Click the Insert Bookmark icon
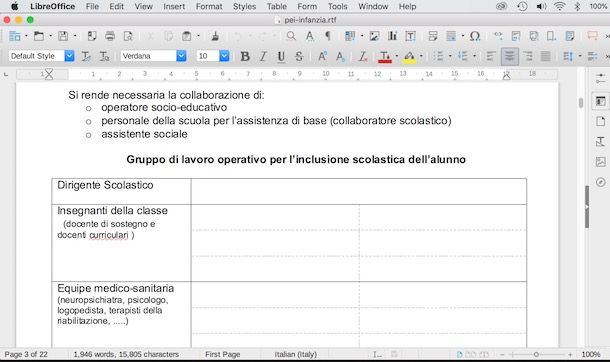610x362 pixels. tap(551, 36)
